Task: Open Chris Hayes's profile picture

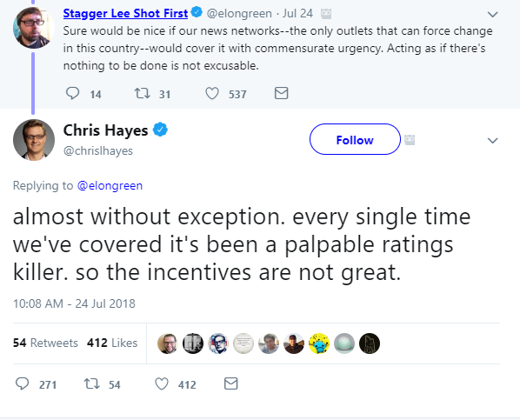Action: point(34,140)
